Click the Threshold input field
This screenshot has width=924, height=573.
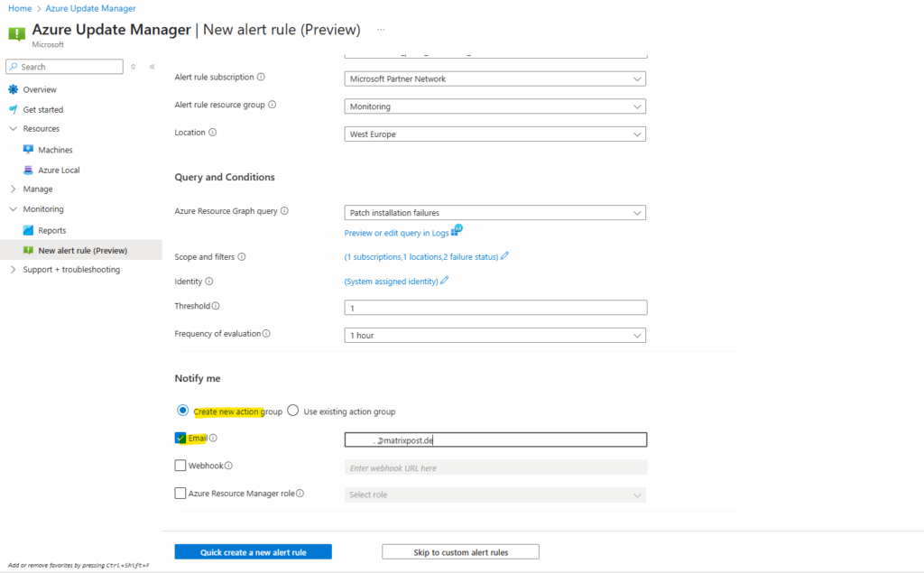point(495,308)
